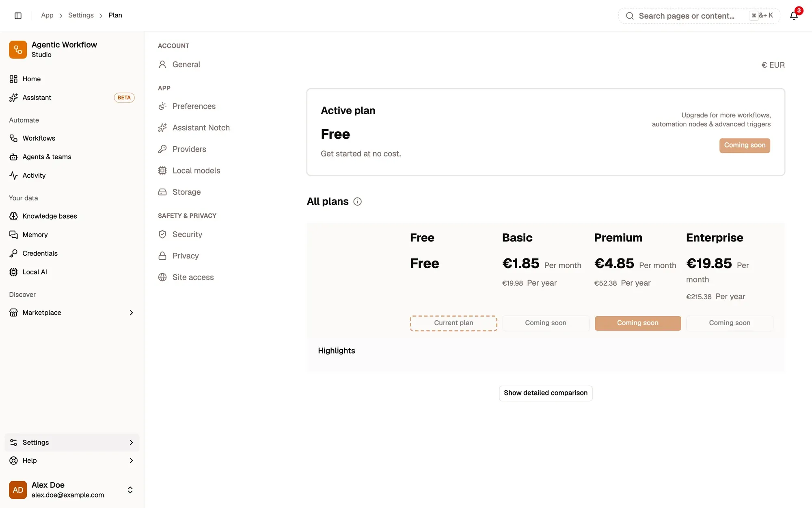This screenshot has width=812, height=508.
Task: Click the Current plan button
Action: (x=454, y=323)
